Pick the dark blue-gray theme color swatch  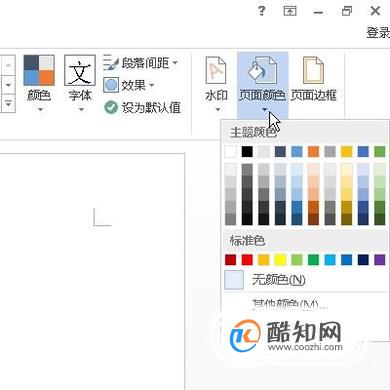coord(280,152)
